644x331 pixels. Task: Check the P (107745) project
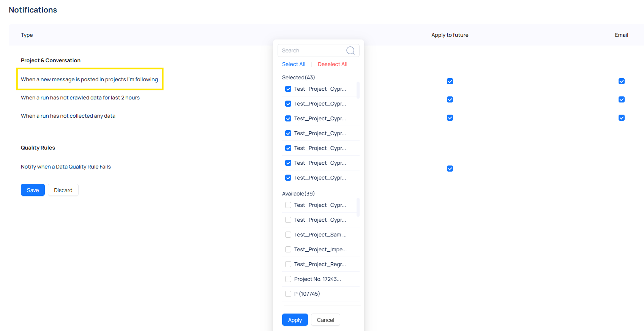(x=288, y=294)
